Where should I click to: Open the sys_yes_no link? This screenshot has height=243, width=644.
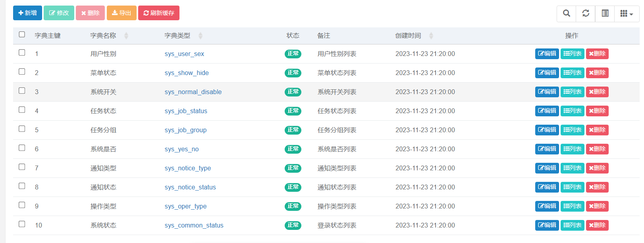(181, 149)
